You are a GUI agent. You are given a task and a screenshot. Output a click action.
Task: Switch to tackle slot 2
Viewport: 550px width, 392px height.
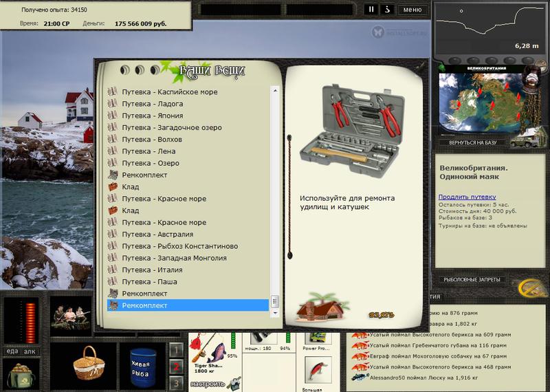coord(177,367)
